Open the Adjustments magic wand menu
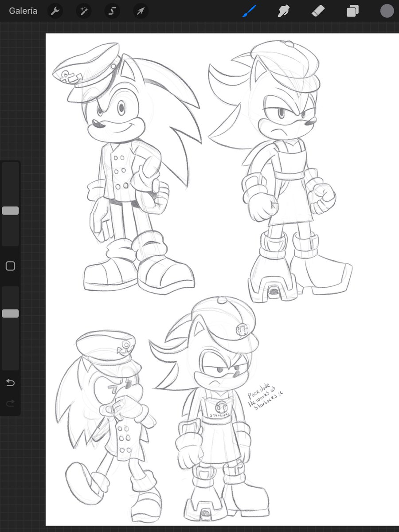 (x=84, y=11)
